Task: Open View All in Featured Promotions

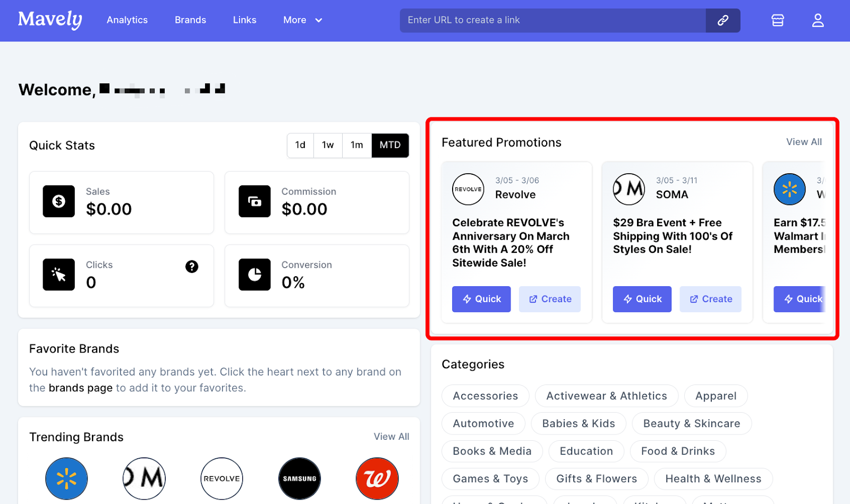Action: coord(804,142)
